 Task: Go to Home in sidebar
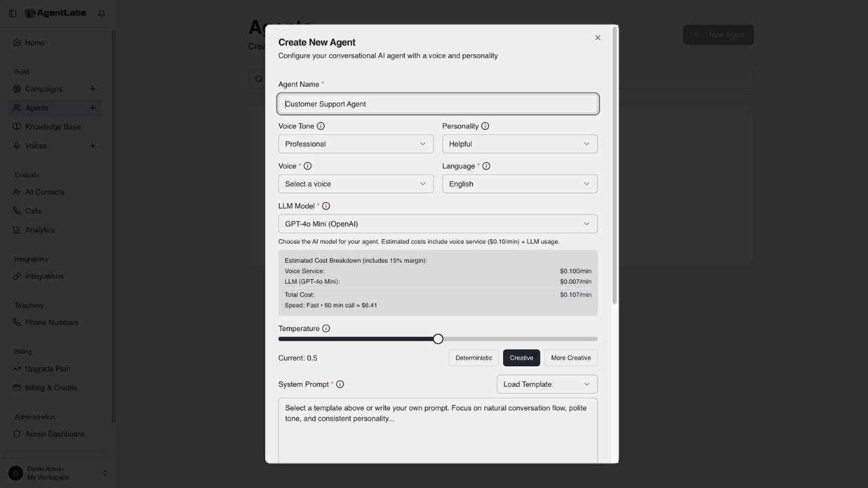point(55,43)
